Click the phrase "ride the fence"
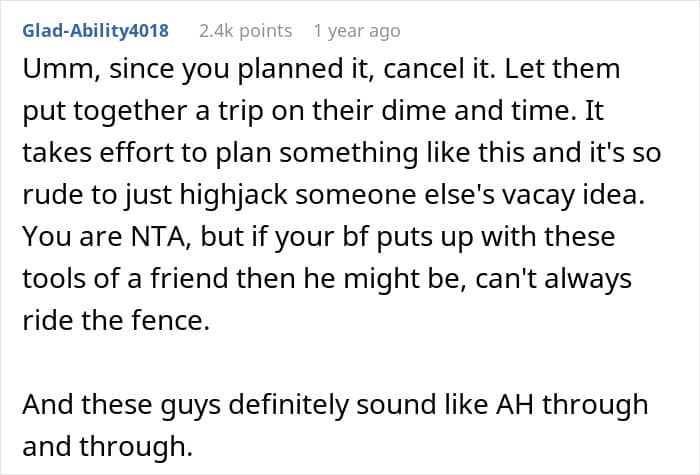Image resolution: width=700 pixels, height=475 pixels. [x=116, y=321]
